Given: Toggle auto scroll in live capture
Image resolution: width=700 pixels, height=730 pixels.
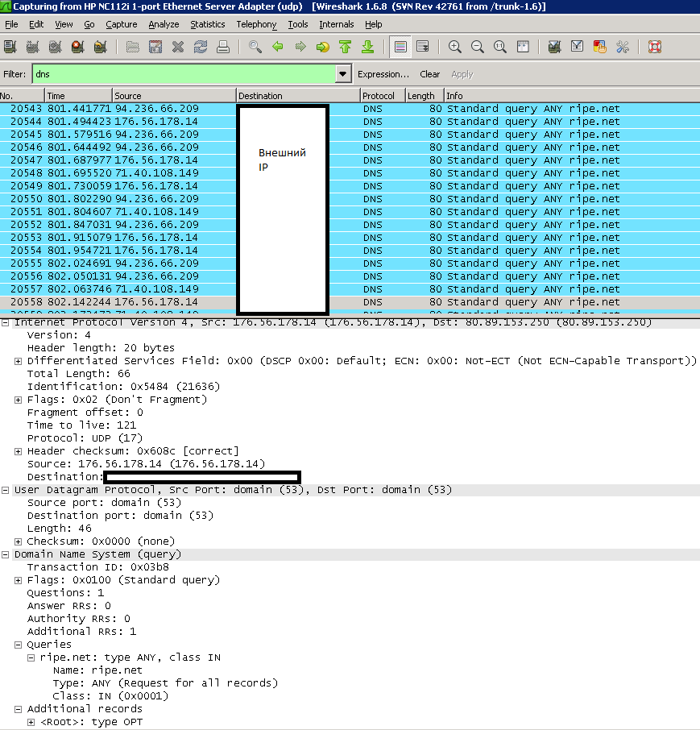Looking at the screenshot, I should coord(422,47).
